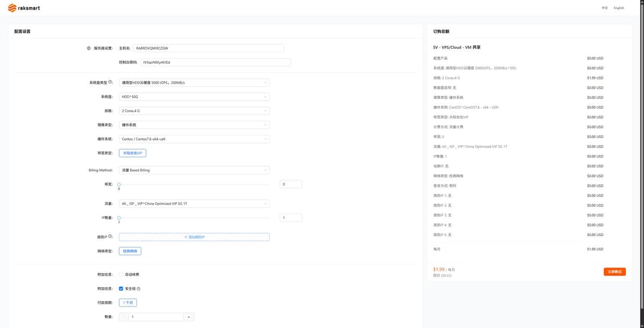Open the 规格 2 Cores.4 G dropdown
Screen dimensions: 644x328
click(x=194, y=111)
